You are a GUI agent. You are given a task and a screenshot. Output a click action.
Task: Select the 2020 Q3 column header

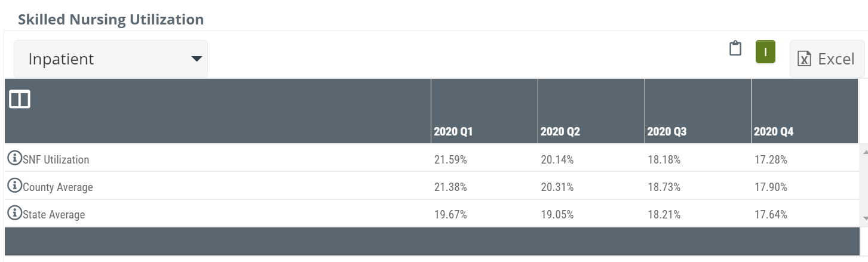click(x=667, y=132)
